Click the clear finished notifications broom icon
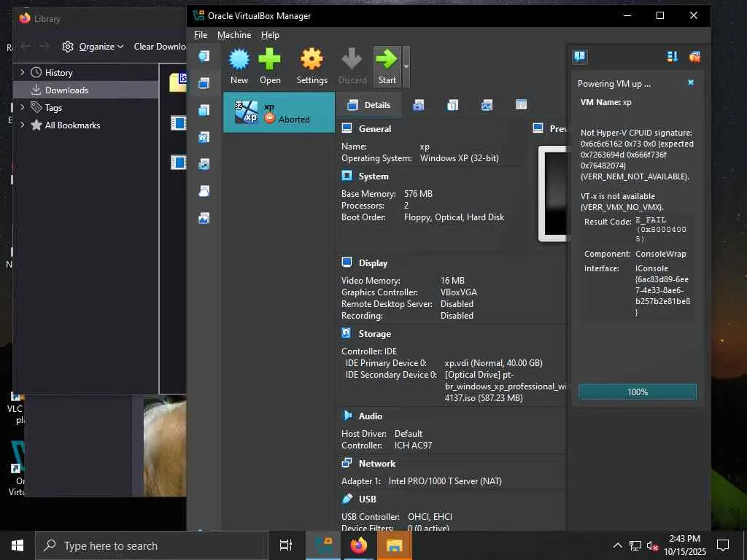This screenshot has height=560, width=747. pyautogui.click(x=694, y=57)
